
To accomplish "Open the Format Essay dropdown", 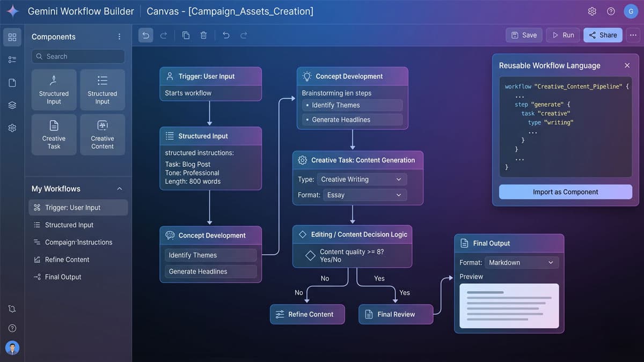I will point(365,195).
